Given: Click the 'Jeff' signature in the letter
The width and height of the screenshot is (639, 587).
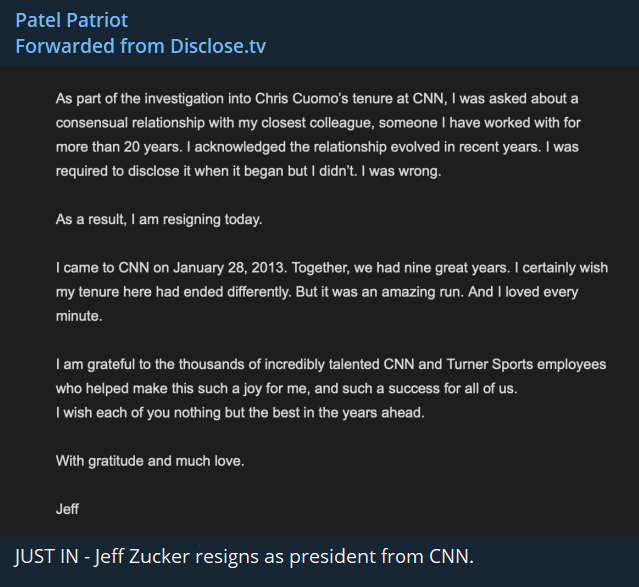Looking at the screenshot, I should pos(67,508).
